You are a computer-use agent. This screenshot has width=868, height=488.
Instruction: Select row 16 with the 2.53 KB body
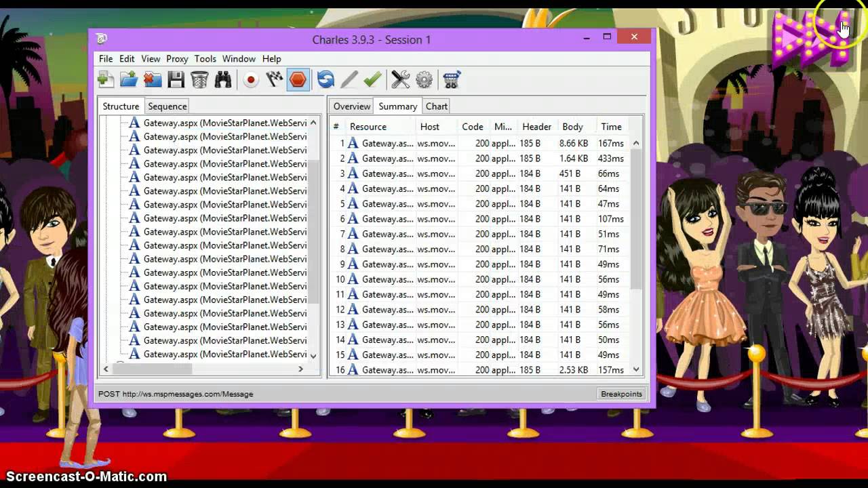[x=481, y=370]
